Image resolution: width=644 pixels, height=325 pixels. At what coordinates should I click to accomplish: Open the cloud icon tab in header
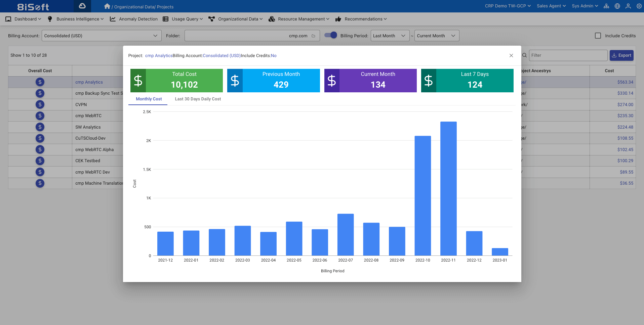pos(82,6)
